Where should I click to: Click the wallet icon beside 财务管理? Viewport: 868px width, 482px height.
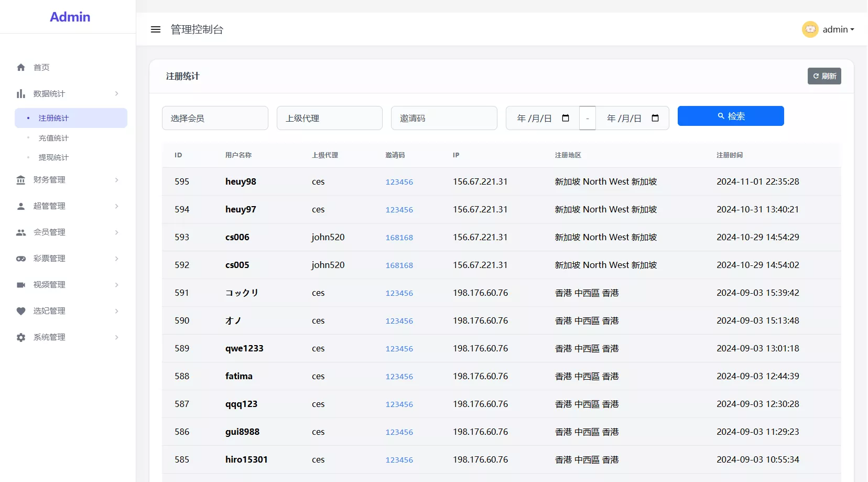[x=21, y=179]
